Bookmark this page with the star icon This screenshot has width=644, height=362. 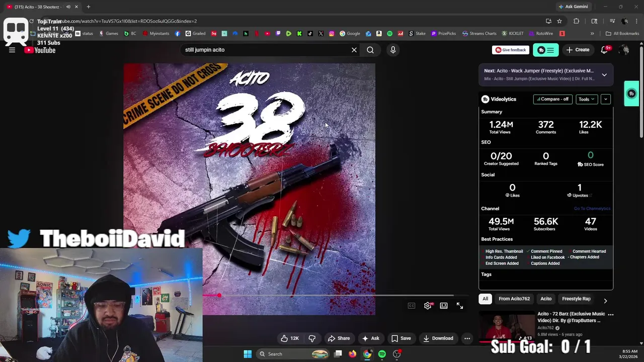(x=559, y=21)
